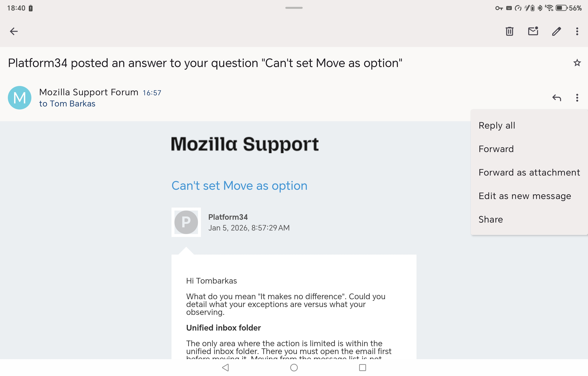Choose Reply all from the menu

(x=497, y=126)
